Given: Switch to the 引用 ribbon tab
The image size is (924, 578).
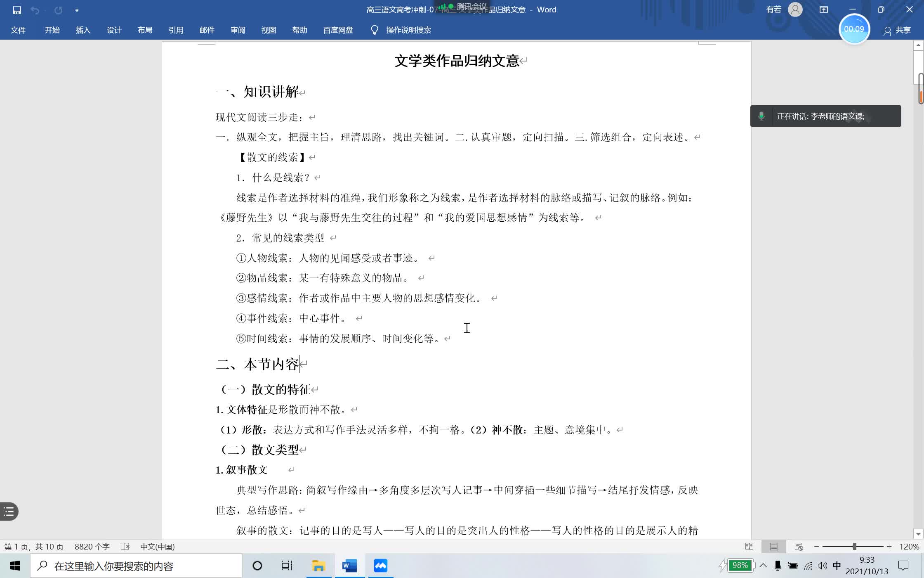Looking at the screenshot, I should 176,30.
